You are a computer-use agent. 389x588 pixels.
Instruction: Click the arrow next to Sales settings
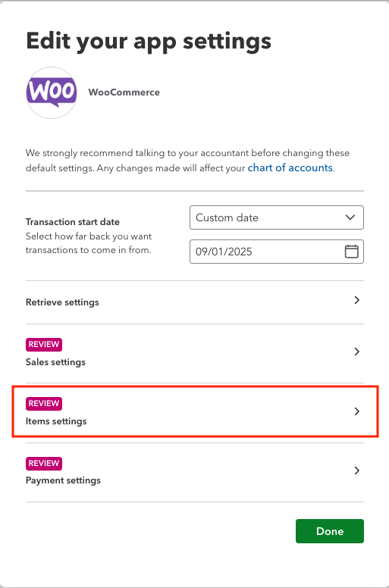[x=356, y=352]
